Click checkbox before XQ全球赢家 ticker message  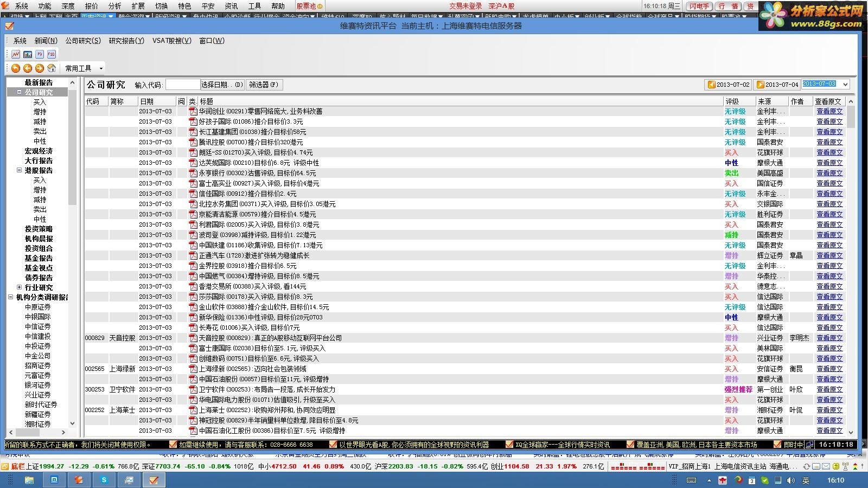[509, 445]
